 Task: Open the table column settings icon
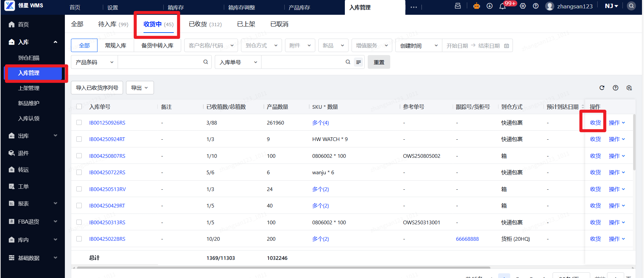pos(629,88)
